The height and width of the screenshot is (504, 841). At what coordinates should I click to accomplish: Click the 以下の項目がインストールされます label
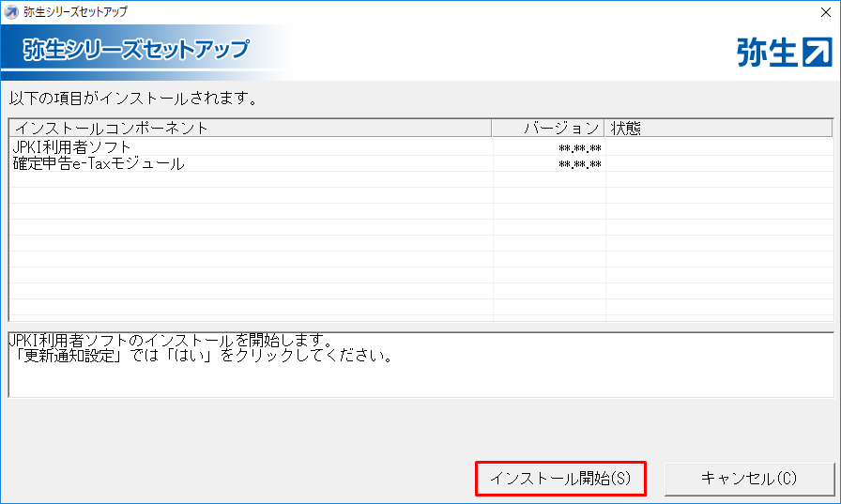(133, 99)
